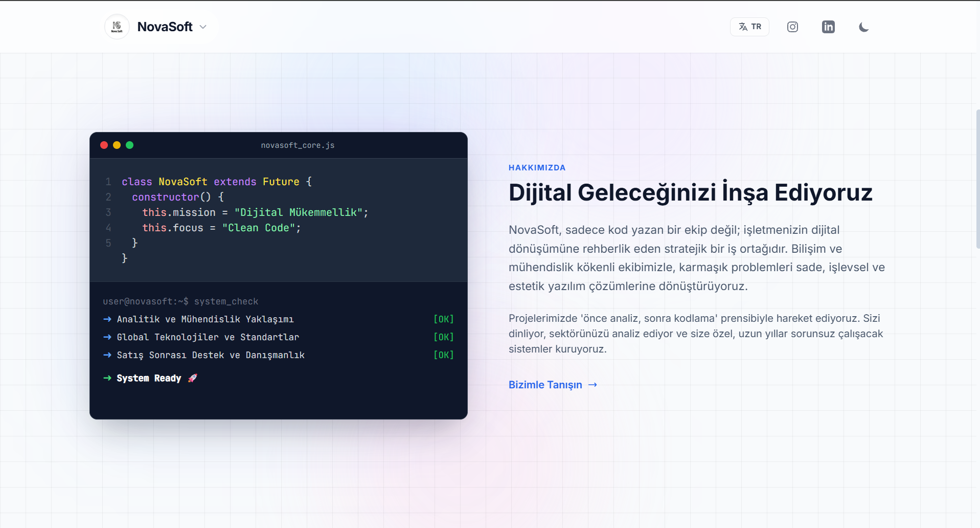Click the translate symbol beside TR
980x528 pixels.
743,27
